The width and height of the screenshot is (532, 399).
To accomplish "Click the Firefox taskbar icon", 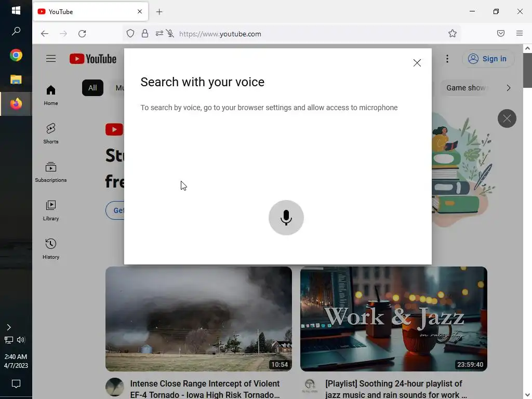I will tap(16, 104).
